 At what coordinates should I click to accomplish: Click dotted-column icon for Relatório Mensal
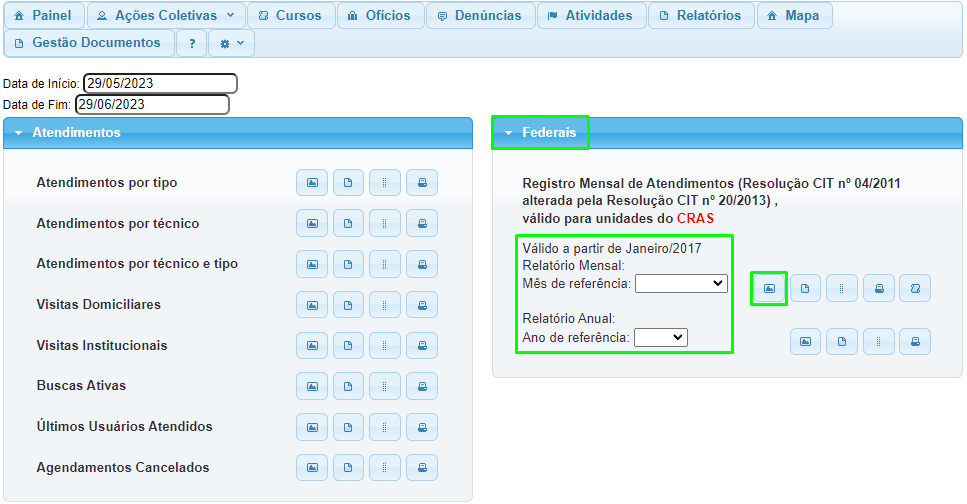coord(842,288)
